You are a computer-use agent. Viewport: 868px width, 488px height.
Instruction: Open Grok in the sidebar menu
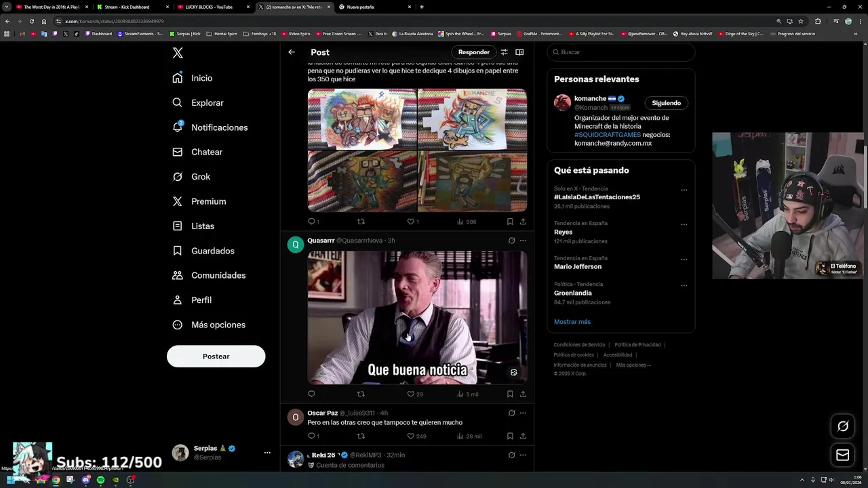coord(191,177)
